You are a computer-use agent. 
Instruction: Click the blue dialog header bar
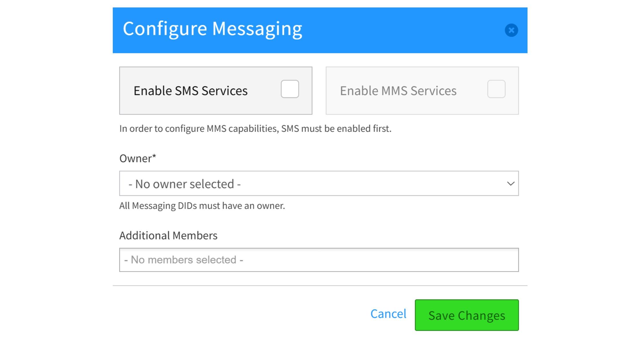tap(401, 30)
